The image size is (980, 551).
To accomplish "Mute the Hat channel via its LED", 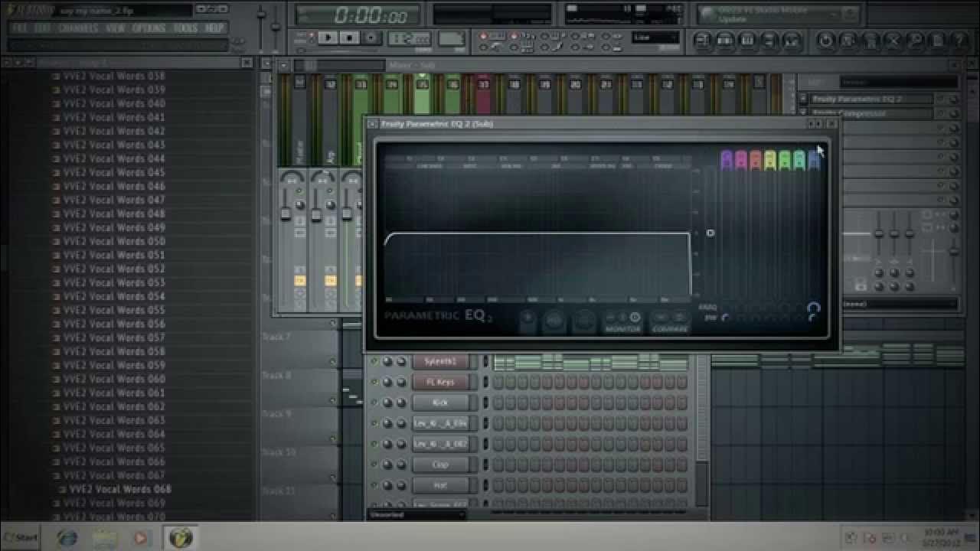I will point(374,485).
